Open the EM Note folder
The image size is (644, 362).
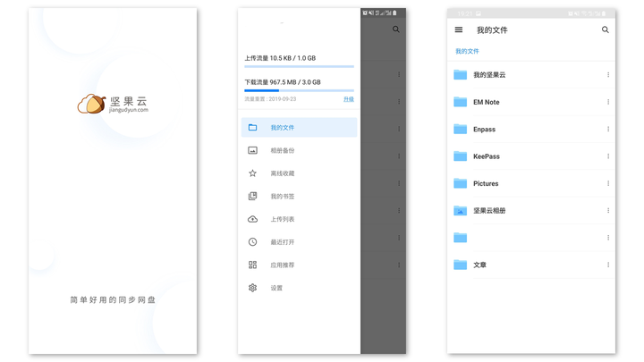(531, 102)
